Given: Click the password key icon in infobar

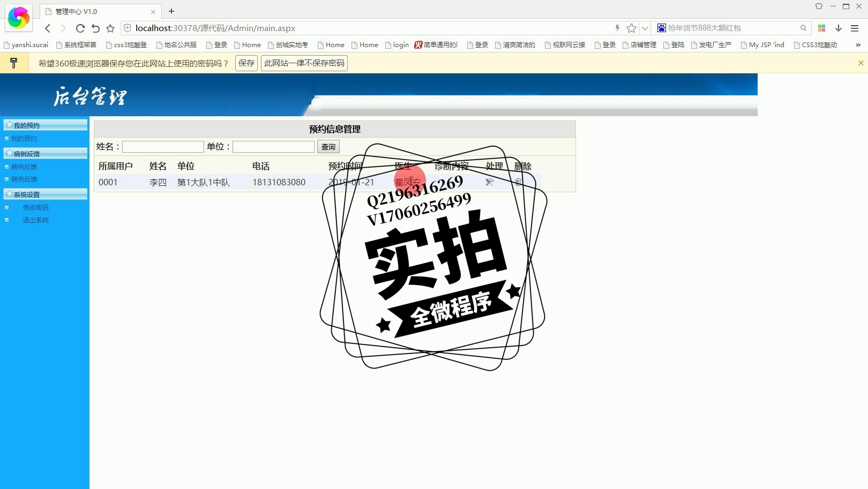Looking at the screenshot, I should coord(13,63).
